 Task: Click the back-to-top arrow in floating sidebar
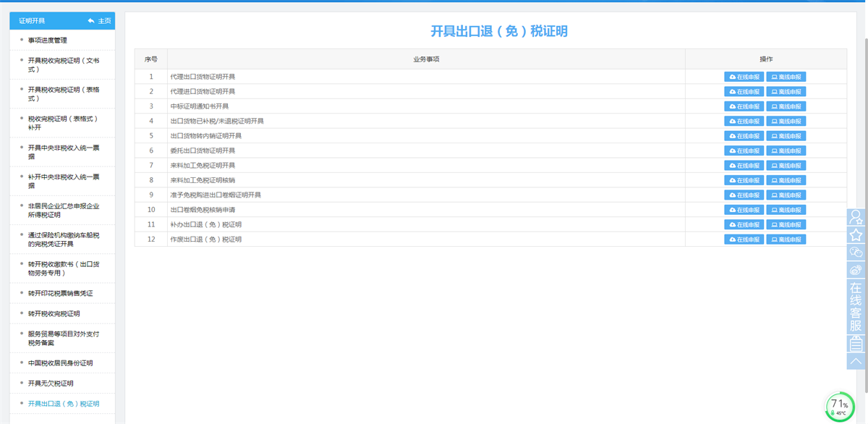(x=856, y=361)
